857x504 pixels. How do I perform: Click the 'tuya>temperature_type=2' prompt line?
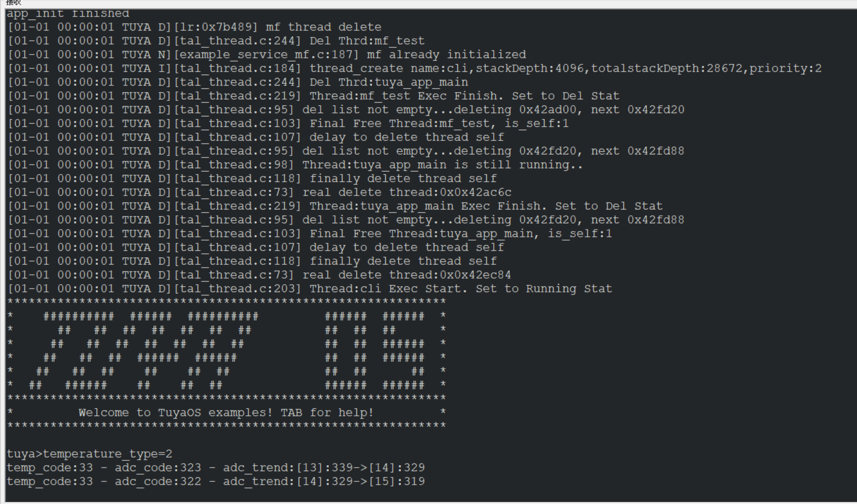90,454
